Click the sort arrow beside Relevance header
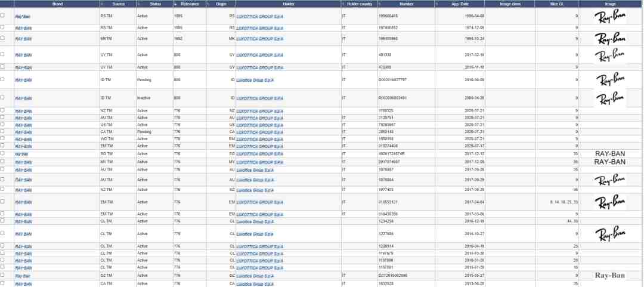The height and width of the screenshot is (287, 644). pos(175,4)
